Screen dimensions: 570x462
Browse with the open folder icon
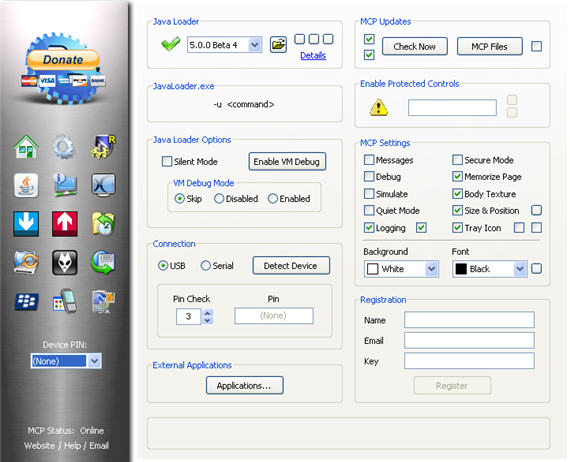pyautogui.click(x=278, y=45)
